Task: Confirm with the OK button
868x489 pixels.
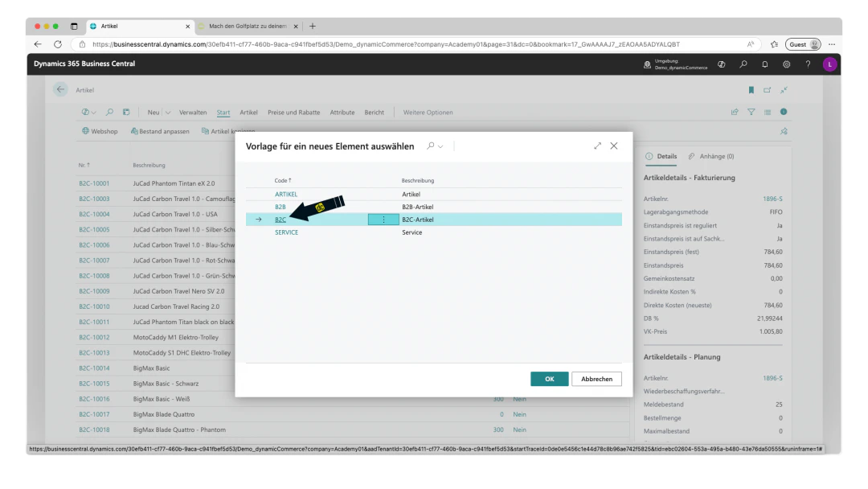Action: tap(549, 379)
